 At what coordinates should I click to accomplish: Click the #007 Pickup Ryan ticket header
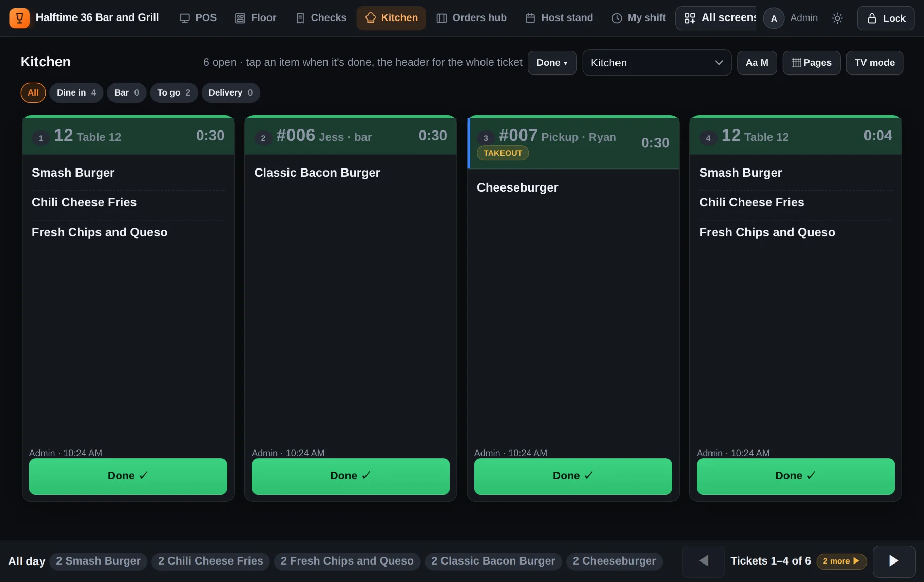tap(573, 143)
